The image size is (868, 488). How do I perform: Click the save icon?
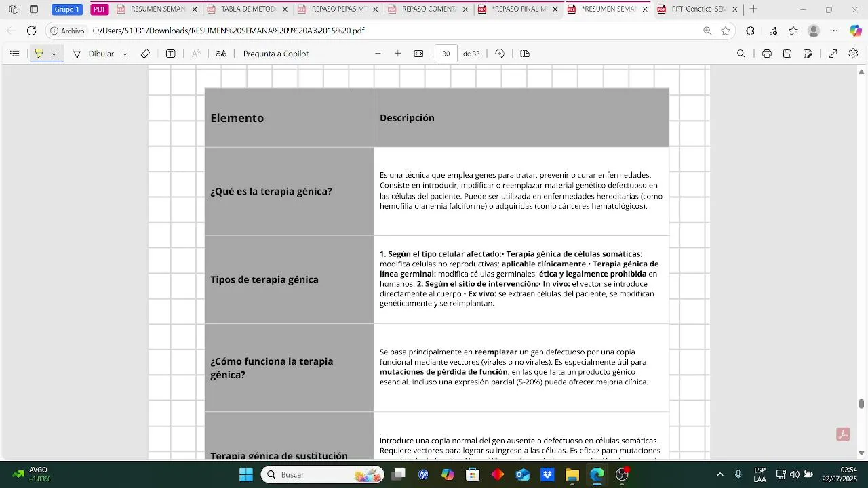pyautogui.click(x=787, y=54)
